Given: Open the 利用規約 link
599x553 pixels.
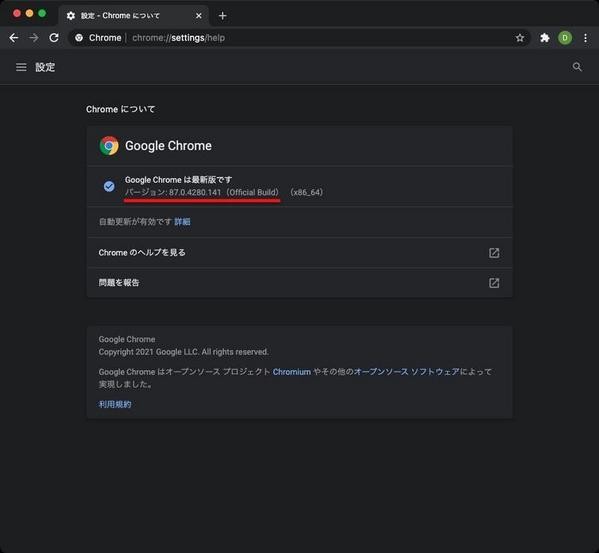Looking at the screenshot, I should pyautogui.click(x=115, y=404).
